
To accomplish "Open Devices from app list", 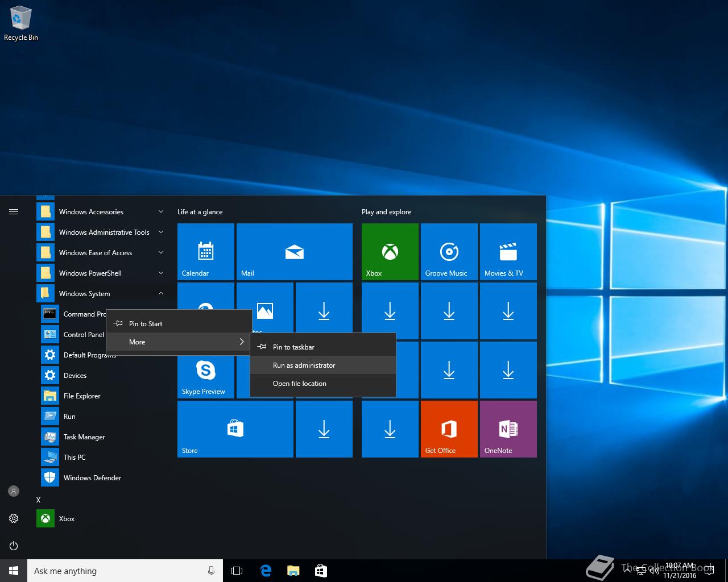I will (102, 376).
